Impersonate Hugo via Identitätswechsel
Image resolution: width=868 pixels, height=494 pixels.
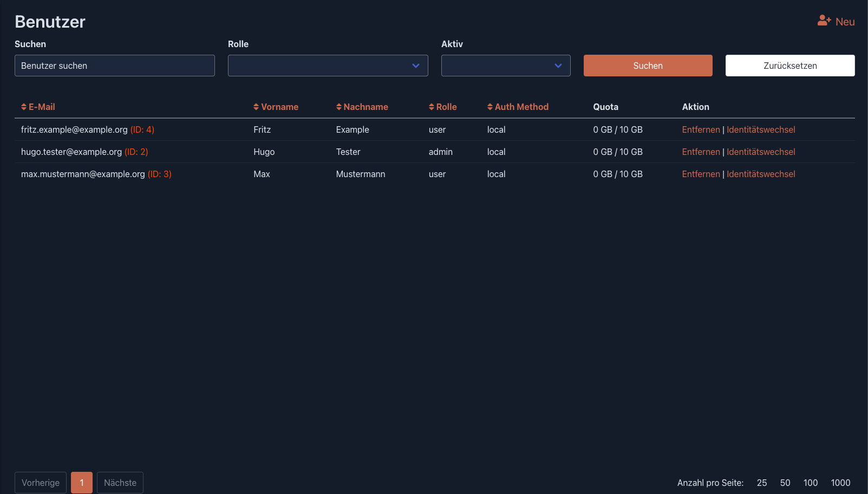tap(761, 152)
